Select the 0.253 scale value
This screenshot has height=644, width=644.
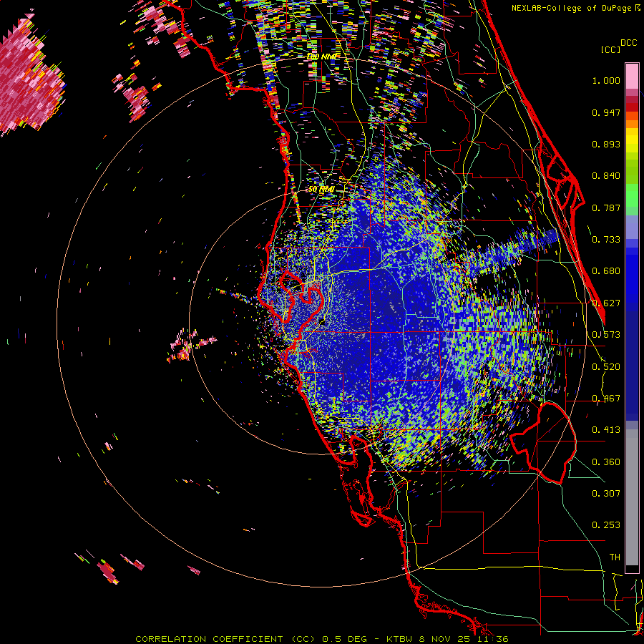[606, 525]
